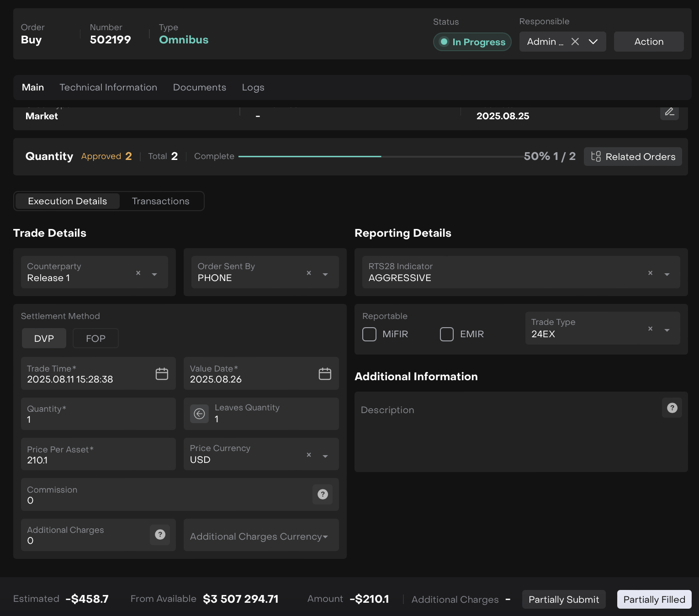The width and height of the screenshot is (699, 616).
Task: Enable the EMIR reportable checkbox
Action: (447, 335)
